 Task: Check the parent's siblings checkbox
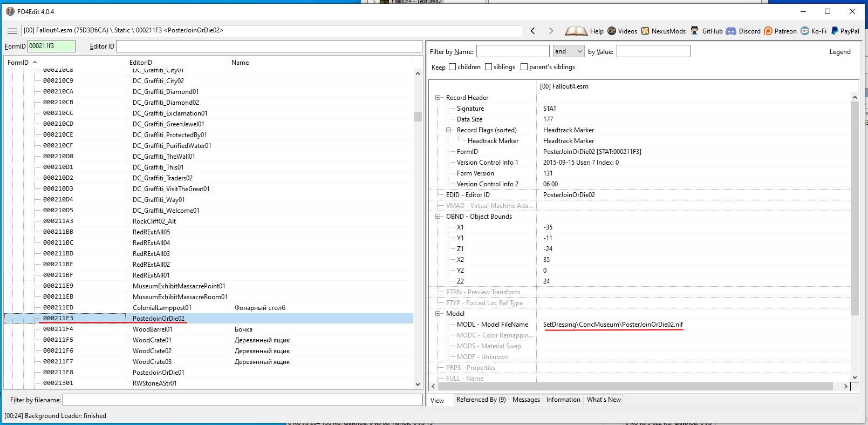click(x=524, y=67)
